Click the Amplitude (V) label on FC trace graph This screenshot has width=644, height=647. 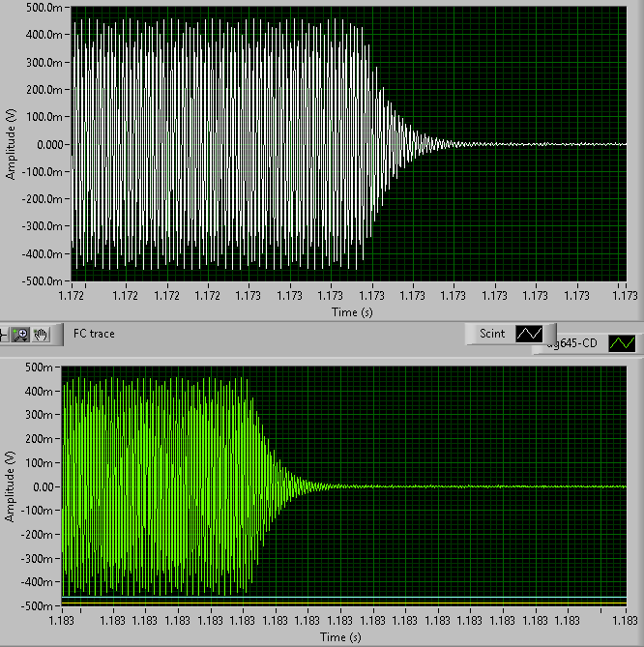point(9,486)
